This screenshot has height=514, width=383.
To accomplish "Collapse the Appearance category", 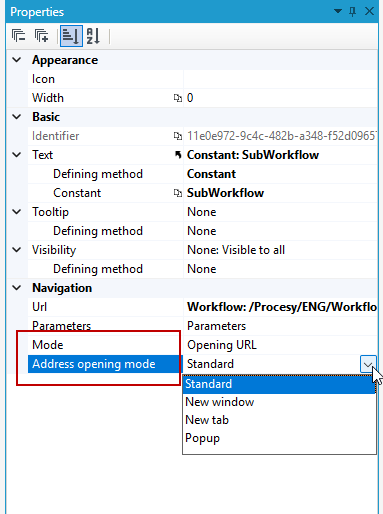I will 17,60.
